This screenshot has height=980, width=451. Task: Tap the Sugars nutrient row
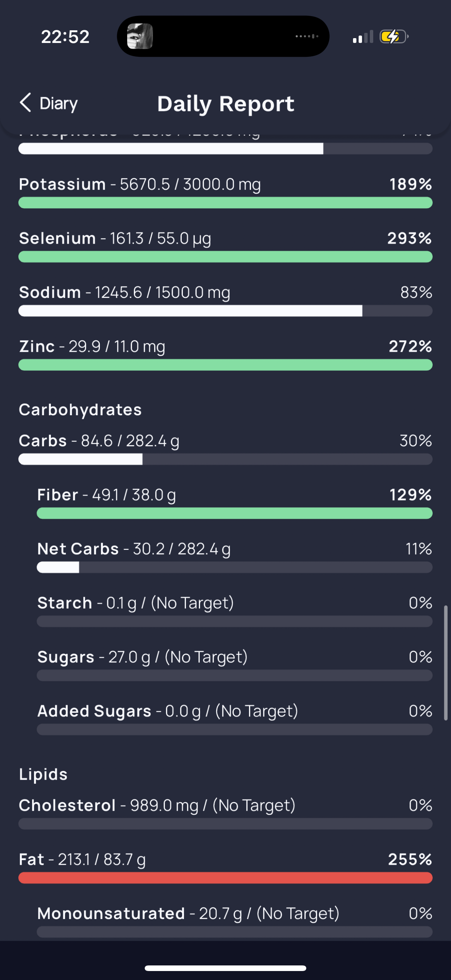pyautogui.click(x=234, y=665)
